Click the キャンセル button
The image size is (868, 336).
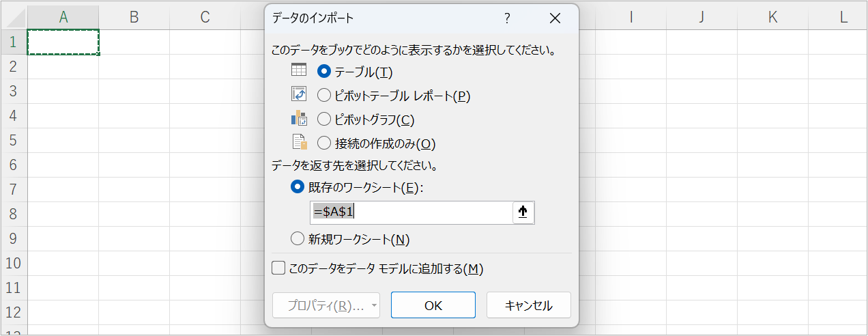tap(528, 305)
